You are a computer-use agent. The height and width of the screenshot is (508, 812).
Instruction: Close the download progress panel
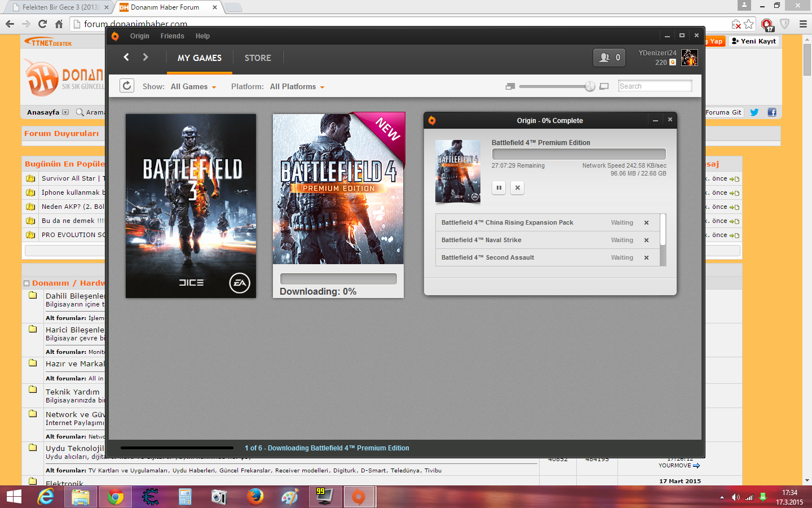pyautogui.click(x=670, y=120)
